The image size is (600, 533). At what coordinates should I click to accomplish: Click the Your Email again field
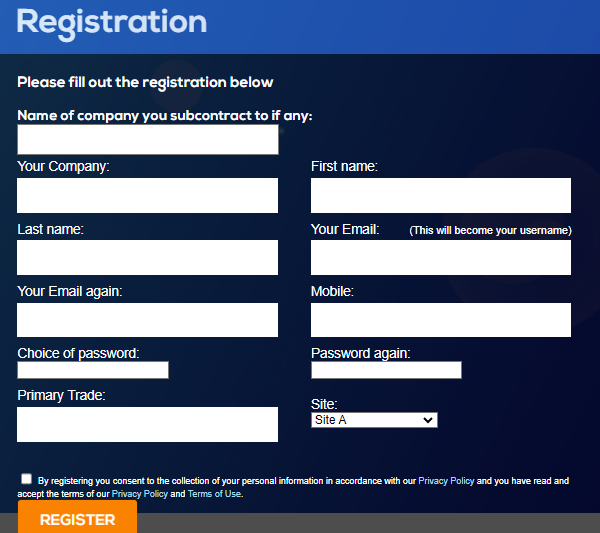pos(147,320)
